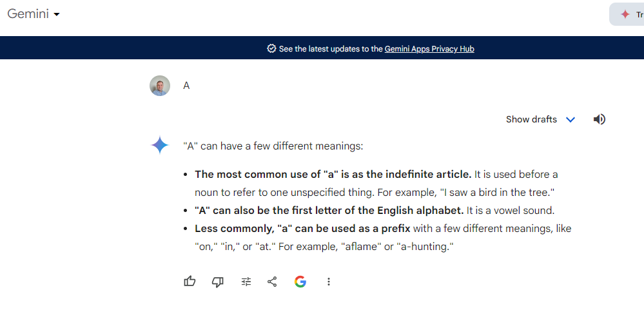Click the verified badge icon in the banner

[271, 49]
